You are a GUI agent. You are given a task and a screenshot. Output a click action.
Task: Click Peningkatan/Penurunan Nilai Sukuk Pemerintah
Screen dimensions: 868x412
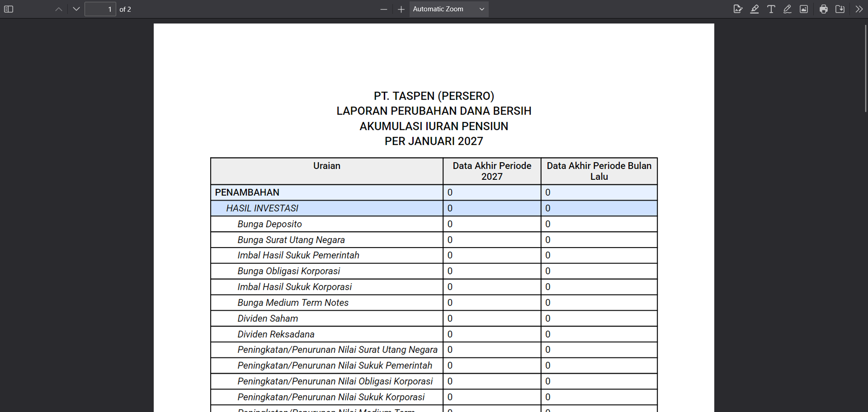[335, 365]
